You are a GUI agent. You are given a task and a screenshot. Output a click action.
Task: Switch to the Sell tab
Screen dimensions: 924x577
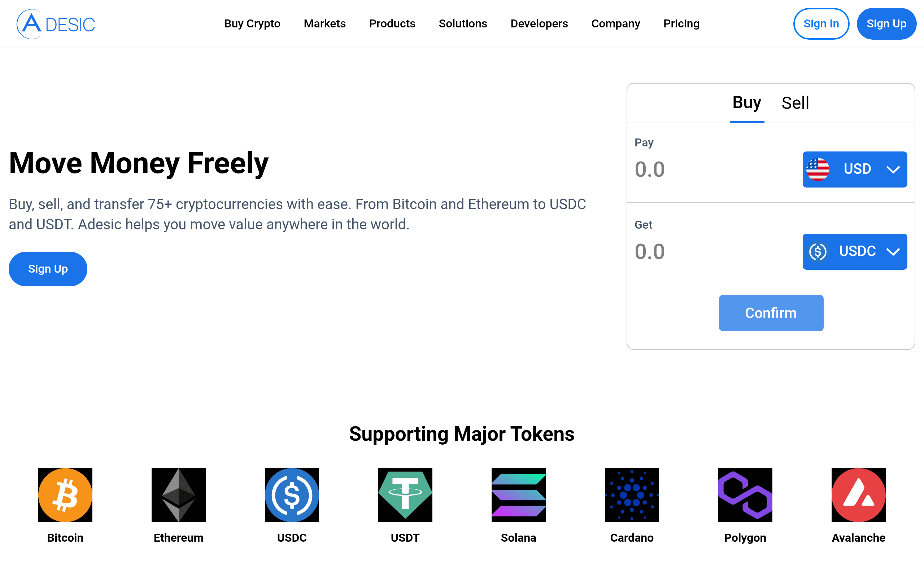point(795,103)
